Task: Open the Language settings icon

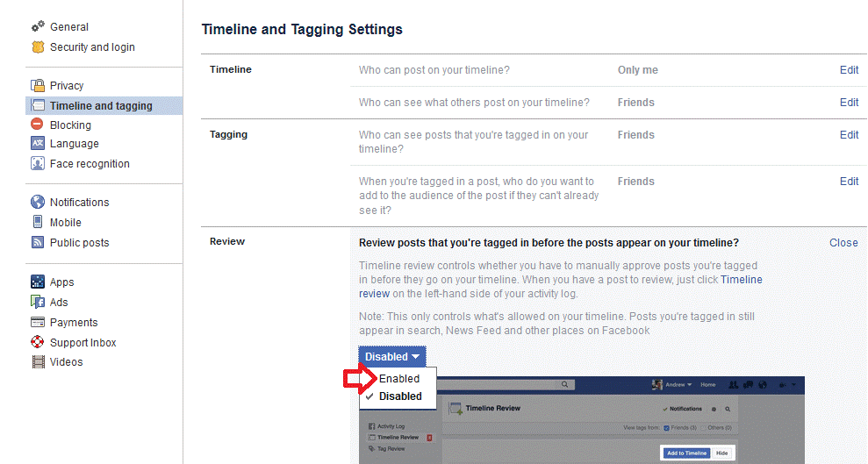Action: tap(38, 143)
